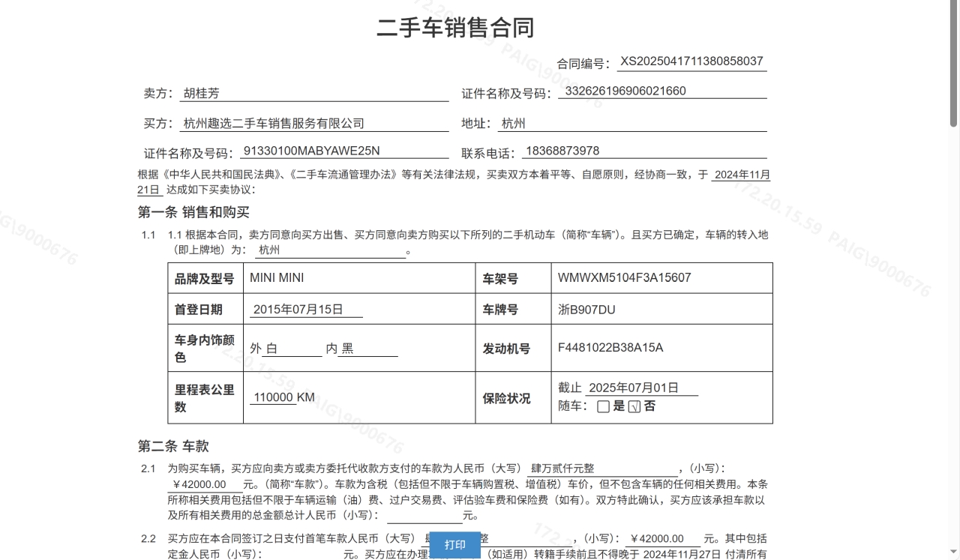Click the label 车牌号
Viewport: 960px width, 560px height.
[x=500, y=310]
